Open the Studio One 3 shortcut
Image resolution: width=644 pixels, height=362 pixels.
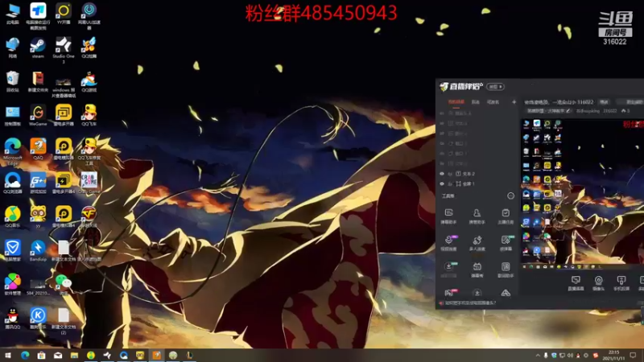(64, 49)
